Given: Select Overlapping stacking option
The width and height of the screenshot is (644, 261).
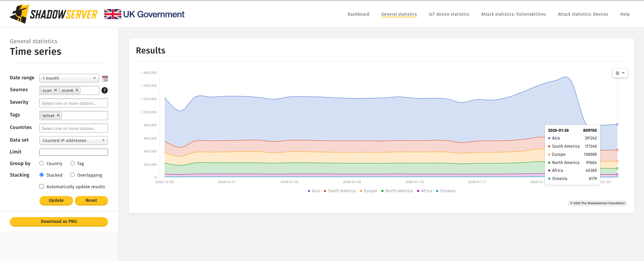Looking at the screenshot, I should pyautogui.click(x=72, y=175).
